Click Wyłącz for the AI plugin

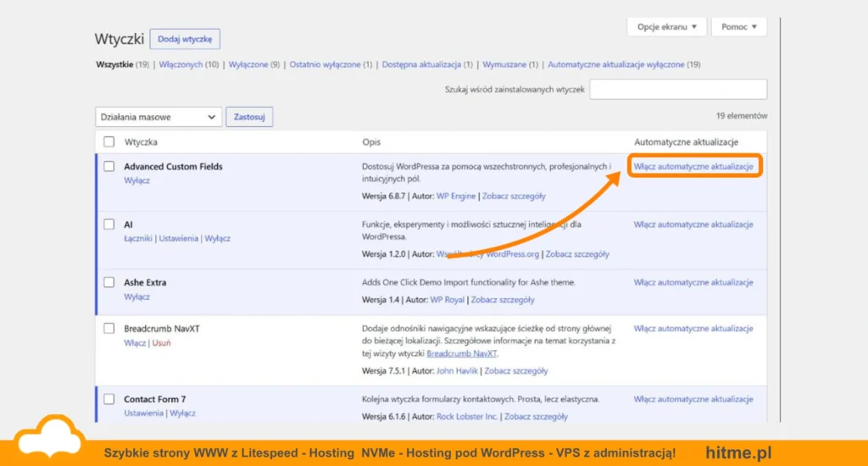pyautogui.click(x=218, y=239)
